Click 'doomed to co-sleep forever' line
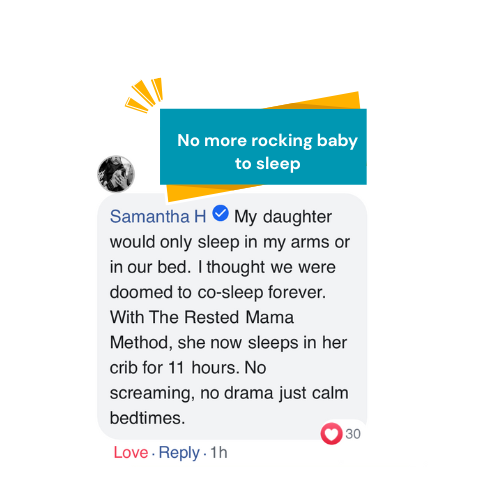 tap(218, 292)
